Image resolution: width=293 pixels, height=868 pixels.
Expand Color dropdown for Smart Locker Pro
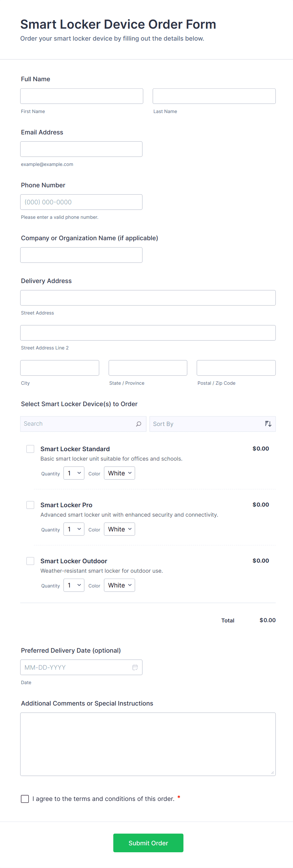[x=119, y=529]
